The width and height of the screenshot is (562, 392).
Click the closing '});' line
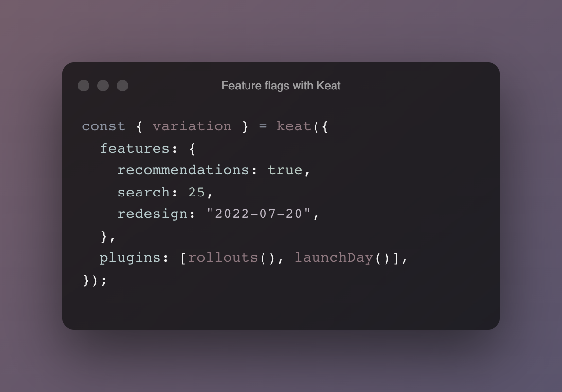[95, 281]
